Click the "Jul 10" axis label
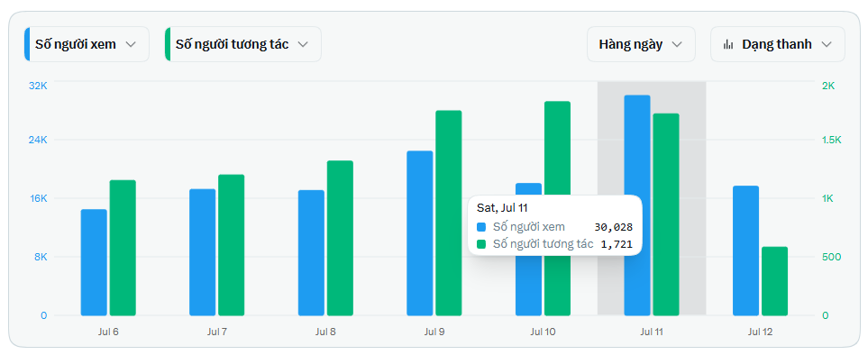This screenshot has height=355, width=868. click(x=543, y=332)
